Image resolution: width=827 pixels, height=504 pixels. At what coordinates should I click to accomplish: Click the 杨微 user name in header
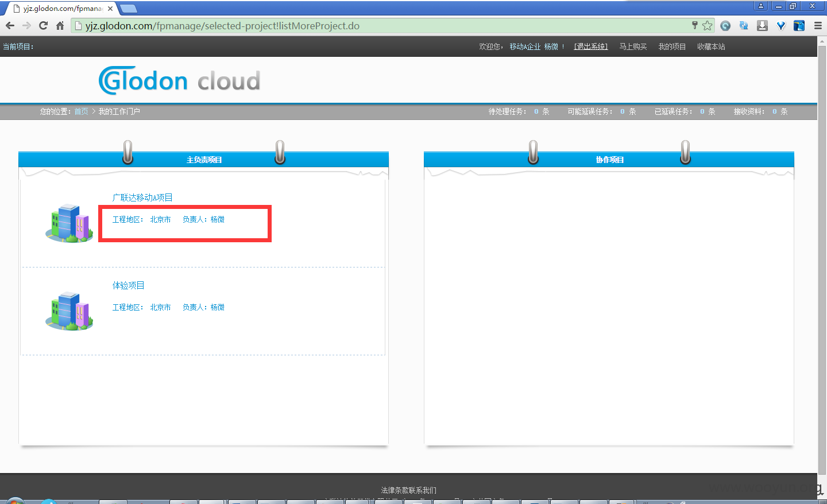[551, 46]
